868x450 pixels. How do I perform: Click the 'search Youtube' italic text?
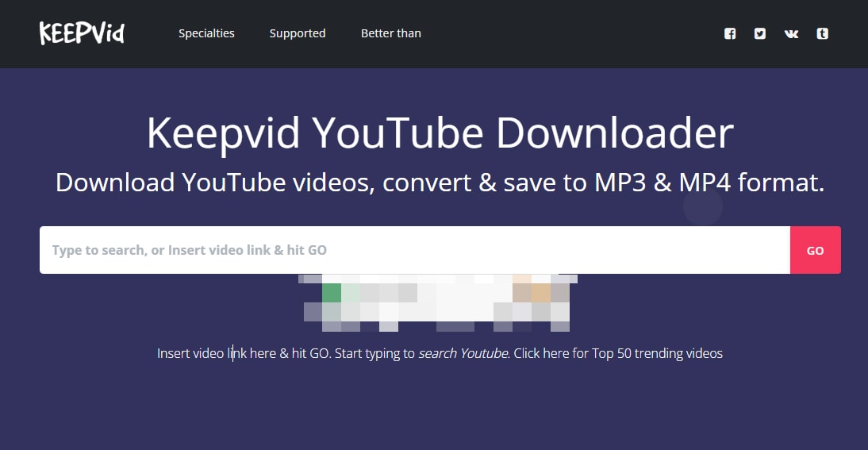[x=463, y=353]
